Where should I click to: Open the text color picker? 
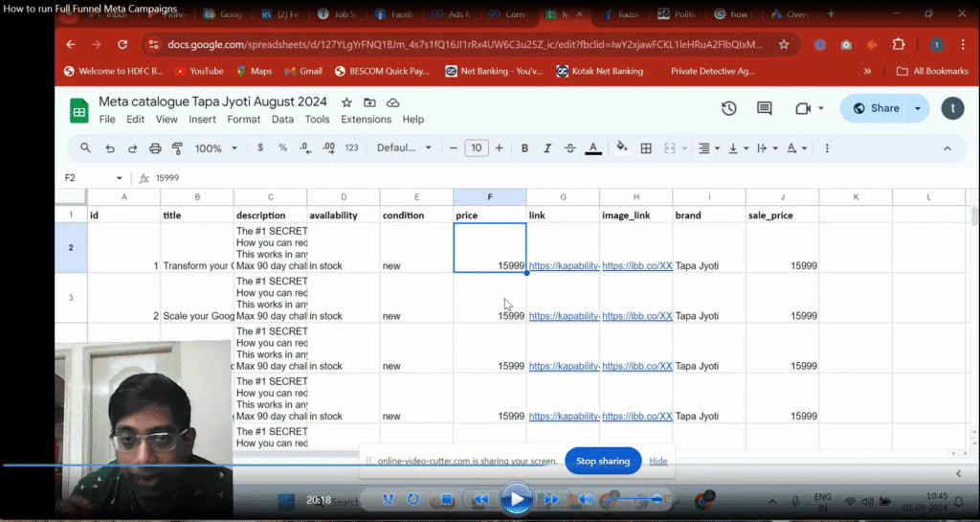click(x=593, y=148)
